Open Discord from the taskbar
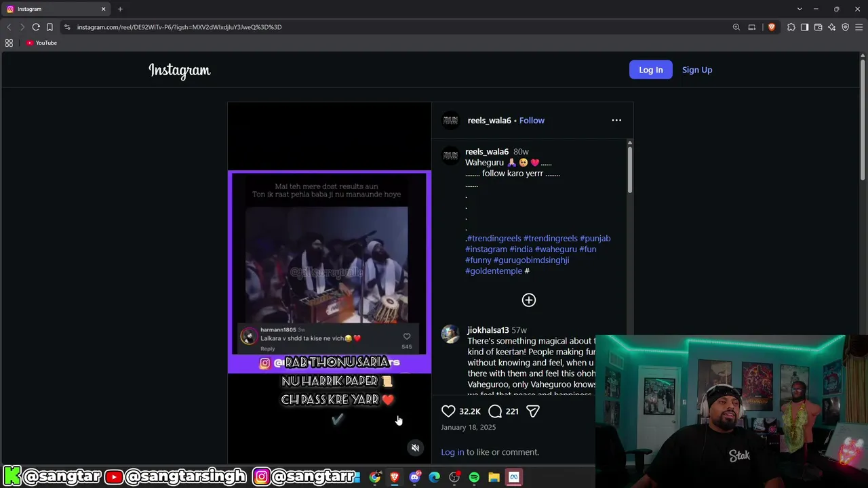The image size is (868, 488). (414, 477)
